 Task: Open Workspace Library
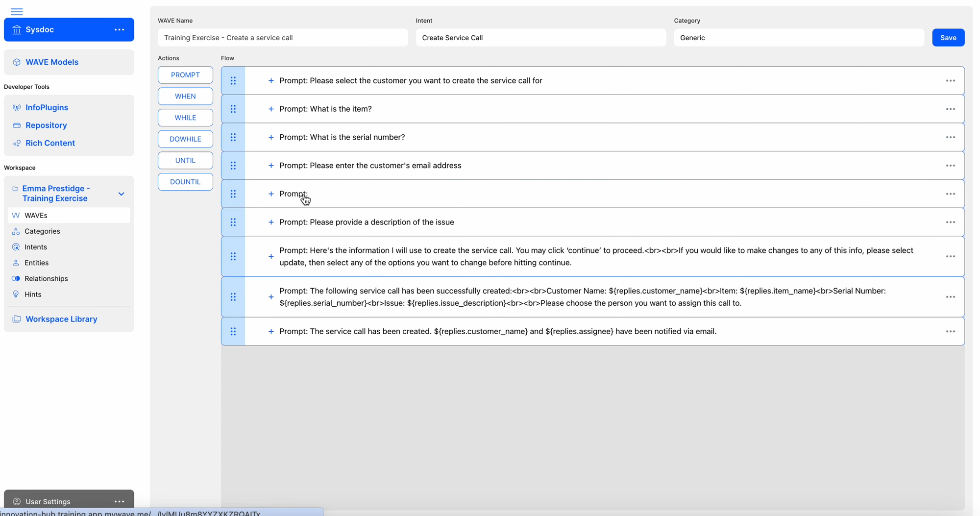61,319
